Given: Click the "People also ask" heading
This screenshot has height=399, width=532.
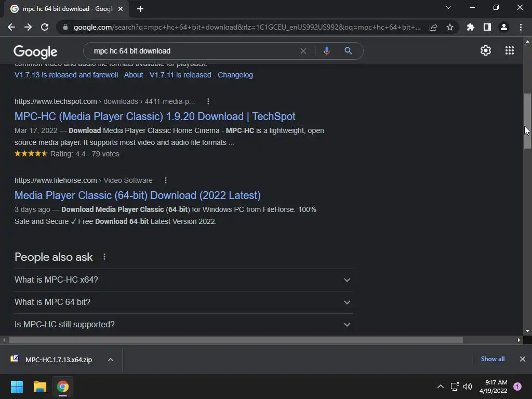Looking at the screenshot, I should (x=54, y=257).
